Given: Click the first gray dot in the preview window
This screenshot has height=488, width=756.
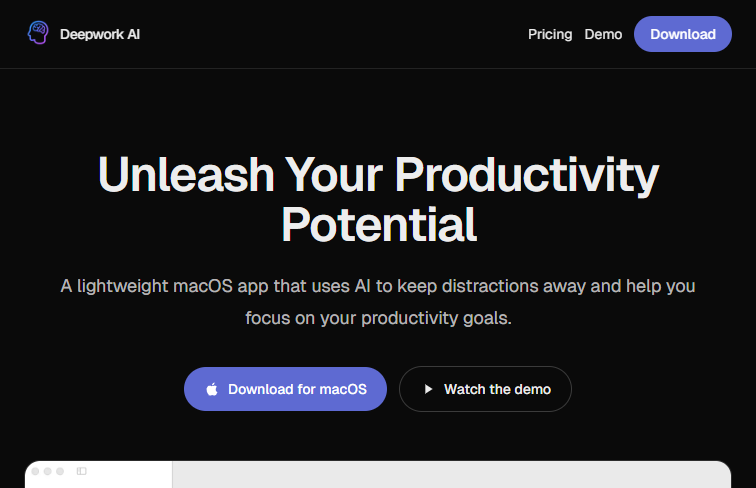Looking at the screenshot, I should [x=35, y=471].
